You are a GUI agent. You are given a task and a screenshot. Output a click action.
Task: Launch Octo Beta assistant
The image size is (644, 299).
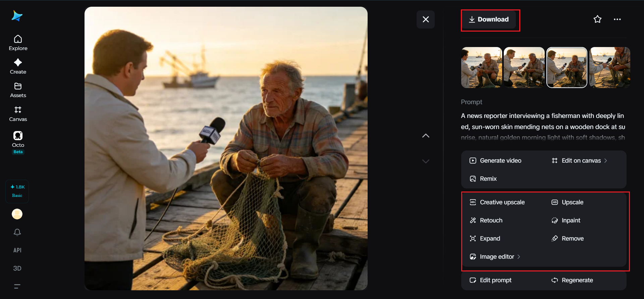pos(18,142)
